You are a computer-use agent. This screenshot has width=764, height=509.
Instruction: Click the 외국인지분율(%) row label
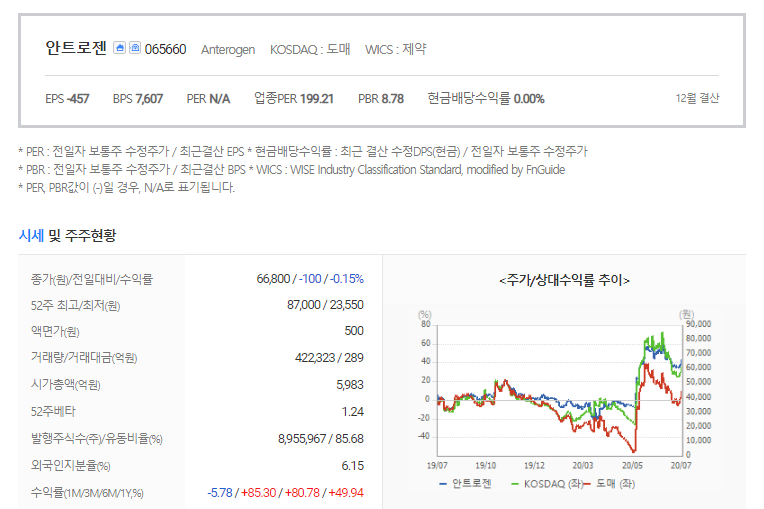[x=71, y=466]
